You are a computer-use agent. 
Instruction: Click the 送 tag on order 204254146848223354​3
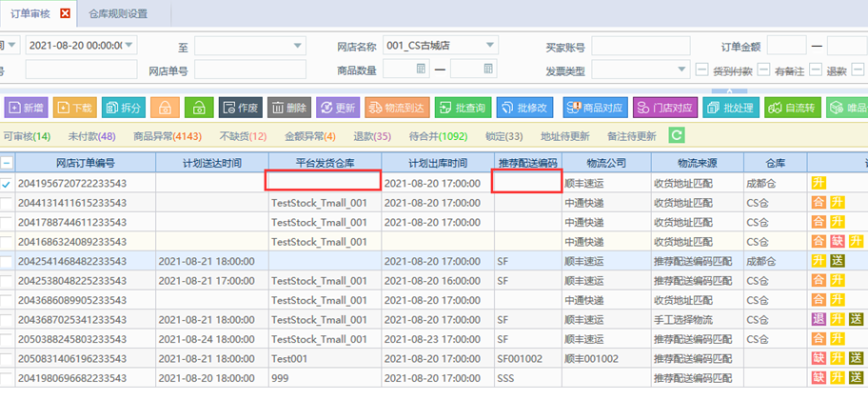pyautogui.click(x=837, y=261)
